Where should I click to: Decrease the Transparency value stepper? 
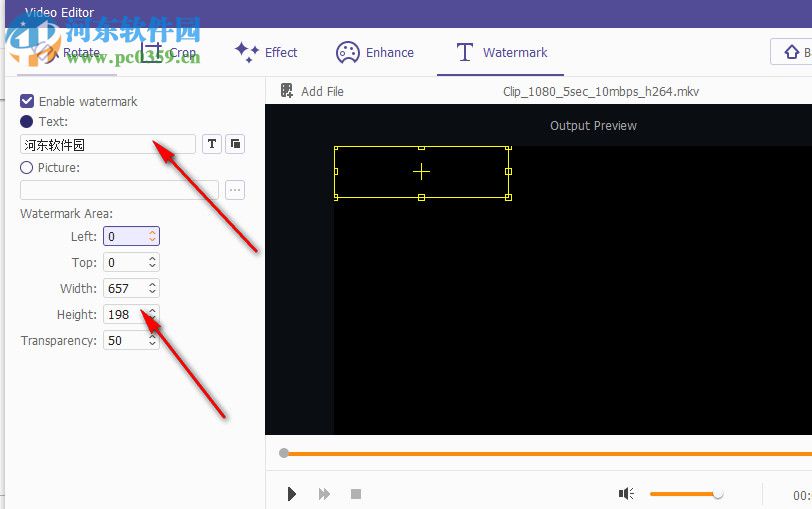152,344
